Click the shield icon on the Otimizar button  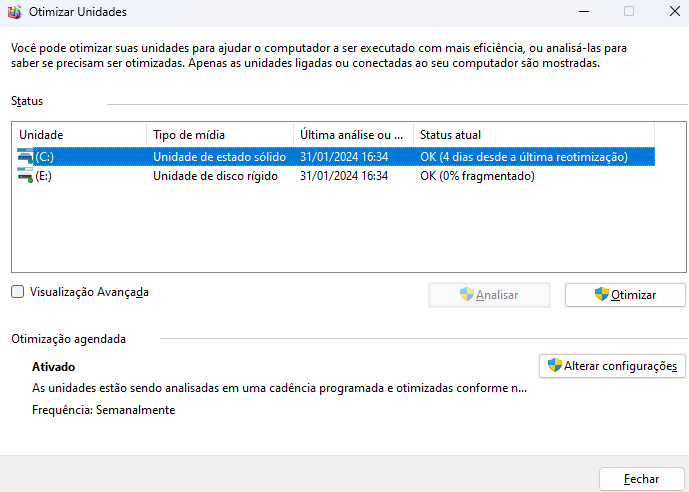(x=602, y=294)
